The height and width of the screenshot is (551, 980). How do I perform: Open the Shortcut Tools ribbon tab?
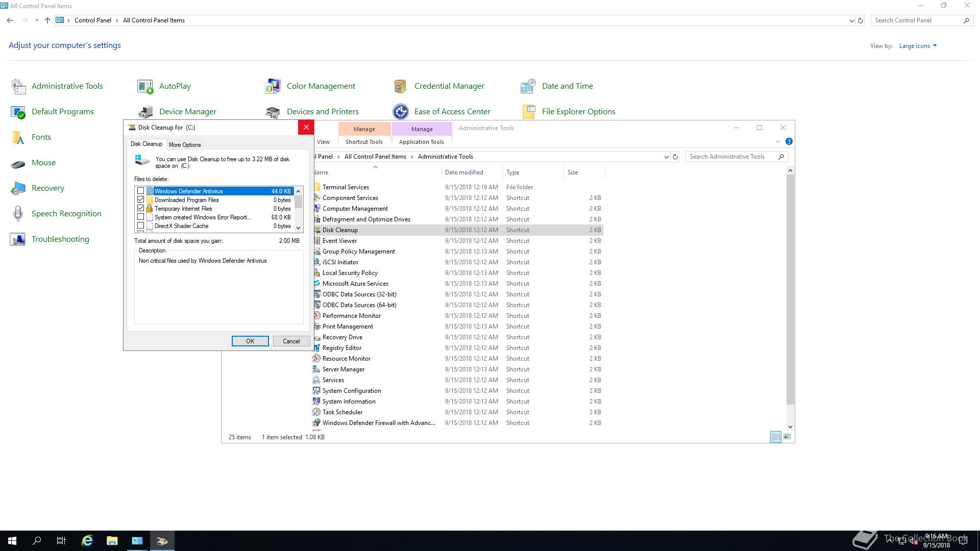pyautogui.click(x=364, y=142)
